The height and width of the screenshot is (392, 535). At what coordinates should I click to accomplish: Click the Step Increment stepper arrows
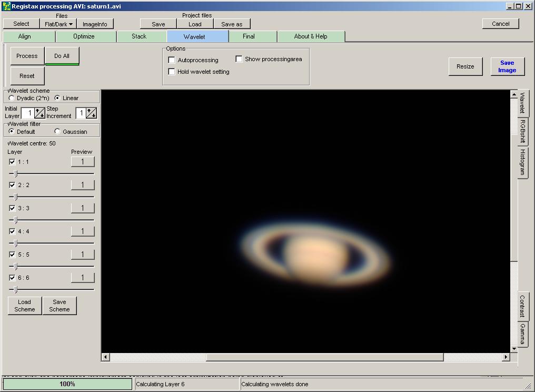pyautogui.click(x=92, y=113)
